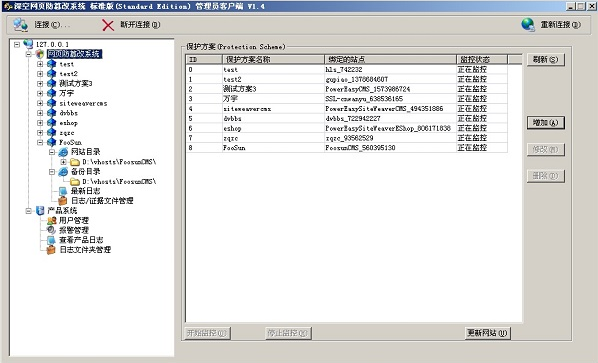Viewport: 598px width, 363px height.
Task: Click the 报警管理 alarm icon
Action: click(51, 230)
